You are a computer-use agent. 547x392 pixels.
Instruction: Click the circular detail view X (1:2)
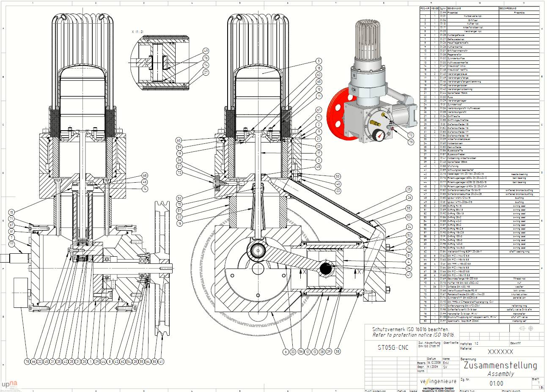click(158, 63)
